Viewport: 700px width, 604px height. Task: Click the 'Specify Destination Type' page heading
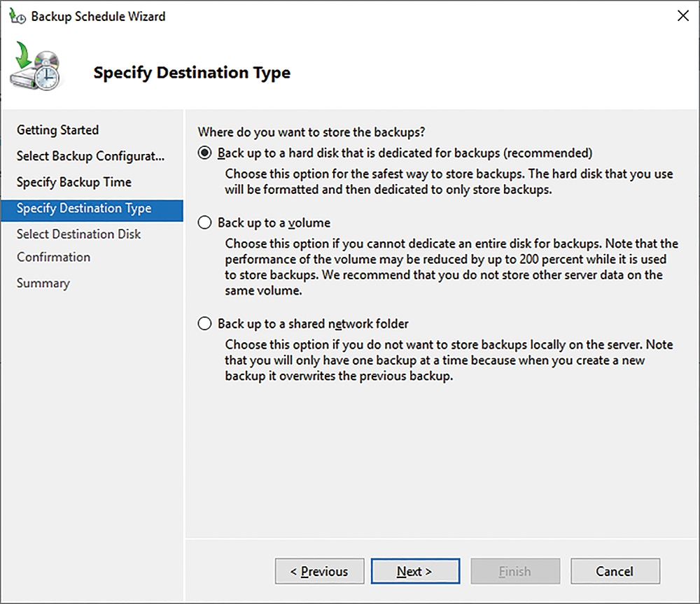pyautogui.click(x=192, y=73)
